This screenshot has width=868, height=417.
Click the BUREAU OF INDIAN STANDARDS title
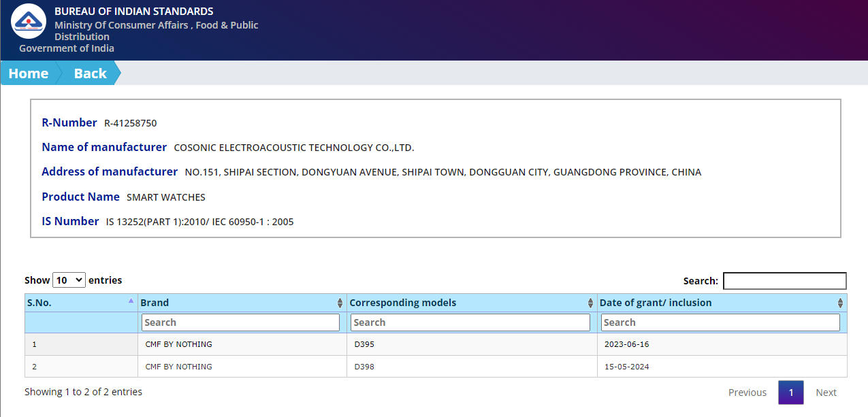133,12
